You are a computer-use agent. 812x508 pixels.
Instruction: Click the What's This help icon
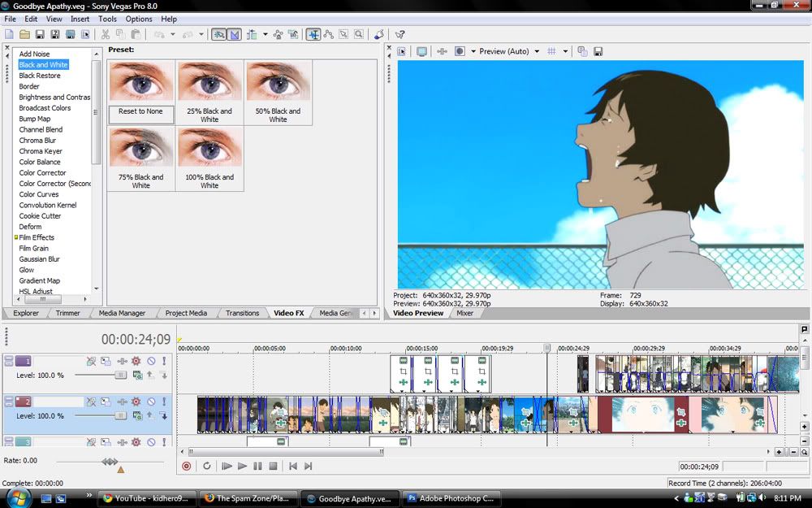(400, 35)
